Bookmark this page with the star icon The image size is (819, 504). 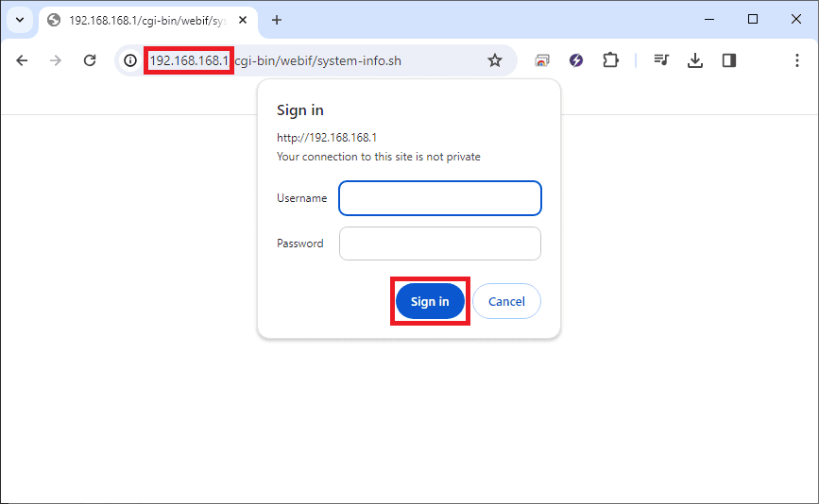coord(494,60)
